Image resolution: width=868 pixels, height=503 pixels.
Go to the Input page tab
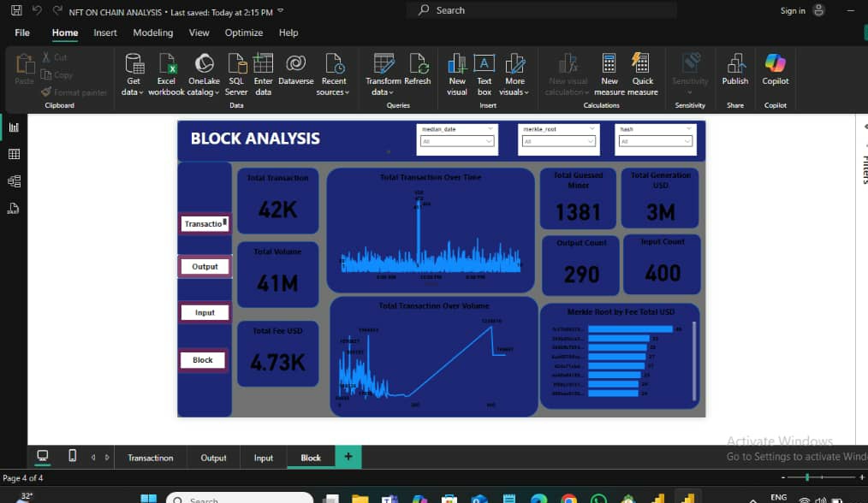click(x=264, y=458)
